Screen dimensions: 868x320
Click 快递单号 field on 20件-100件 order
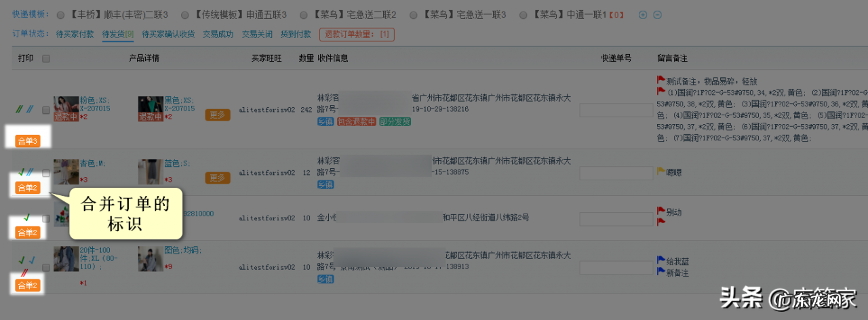(x=616, y=266)
